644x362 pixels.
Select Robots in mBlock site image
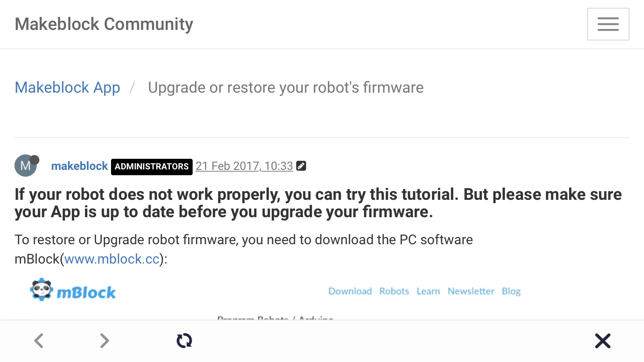click(x=394, y=291)
